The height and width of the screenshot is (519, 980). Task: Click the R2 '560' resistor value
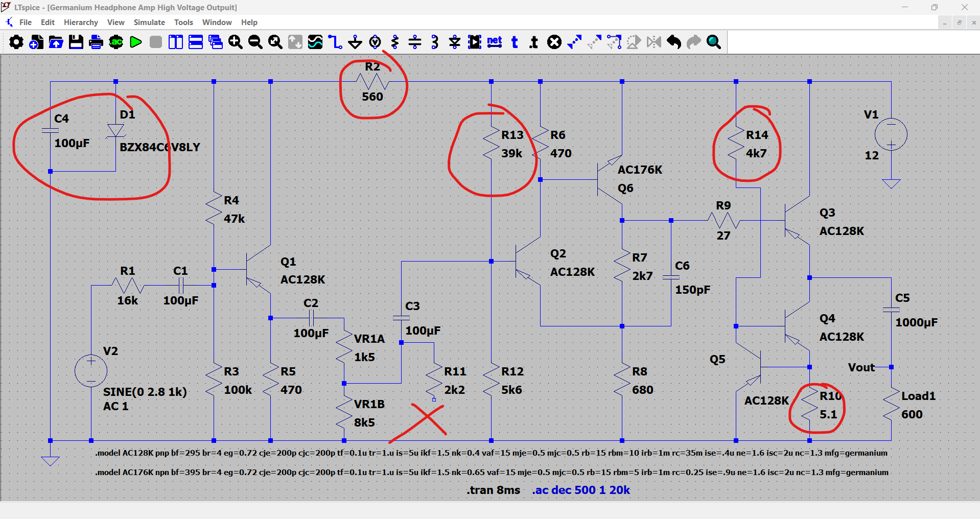pyautogui.click(x=372, y=97)
